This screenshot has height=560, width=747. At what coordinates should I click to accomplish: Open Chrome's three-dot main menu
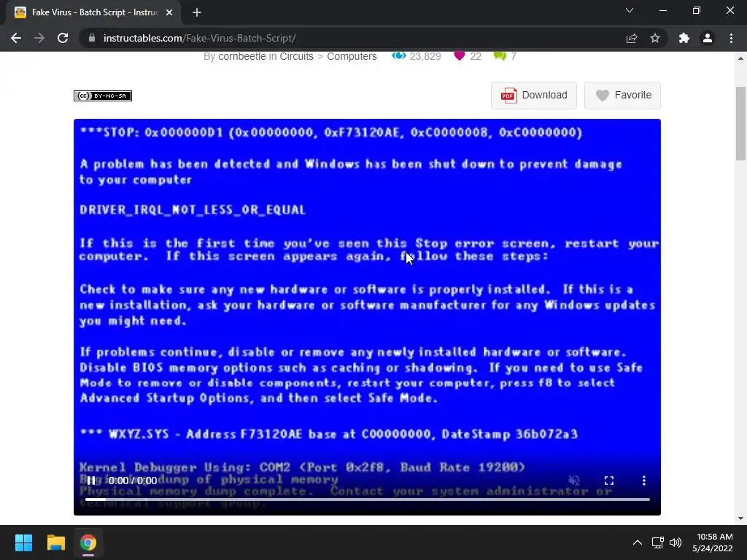(731, 38)
